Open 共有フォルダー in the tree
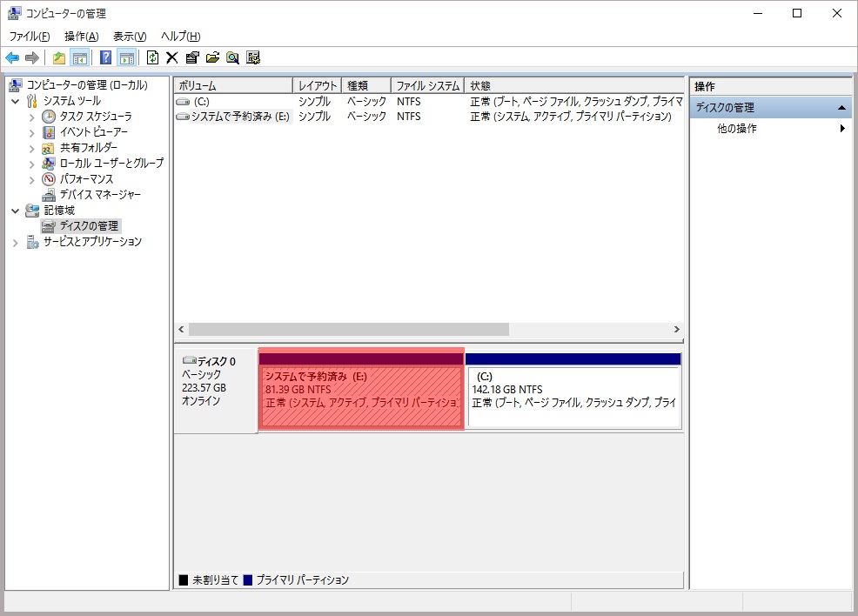Screen dimensions: 858x616 88,147
